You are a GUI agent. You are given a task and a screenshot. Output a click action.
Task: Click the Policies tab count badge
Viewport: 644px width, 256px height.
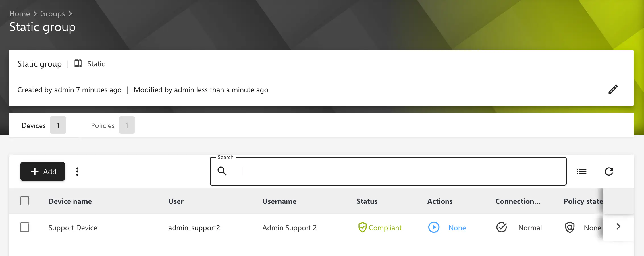point(127,125)
